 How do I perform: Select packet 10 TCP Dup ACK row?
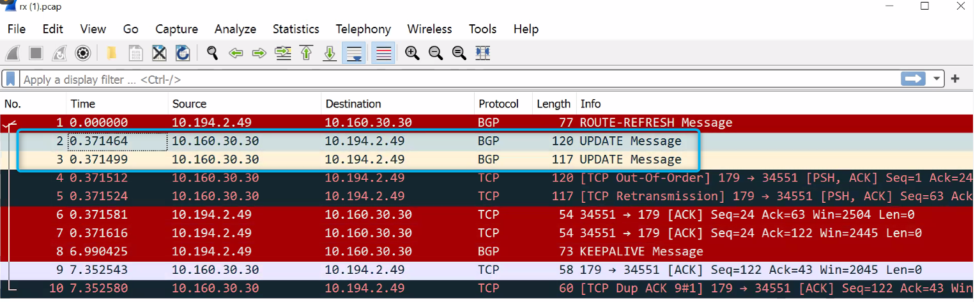pyautogui.click(x=487, y=289)
